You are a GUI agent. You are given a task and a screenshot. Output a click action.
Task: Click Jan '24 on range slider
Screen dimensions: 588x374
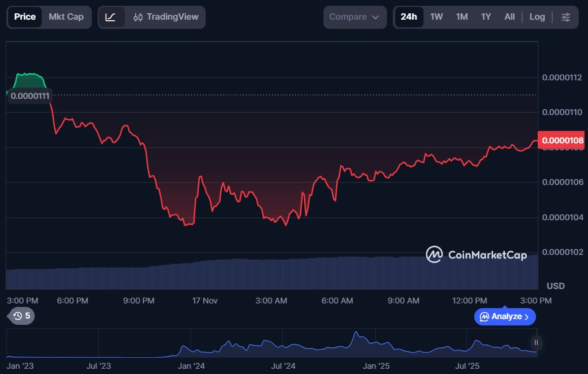click(x=191, y=366)
